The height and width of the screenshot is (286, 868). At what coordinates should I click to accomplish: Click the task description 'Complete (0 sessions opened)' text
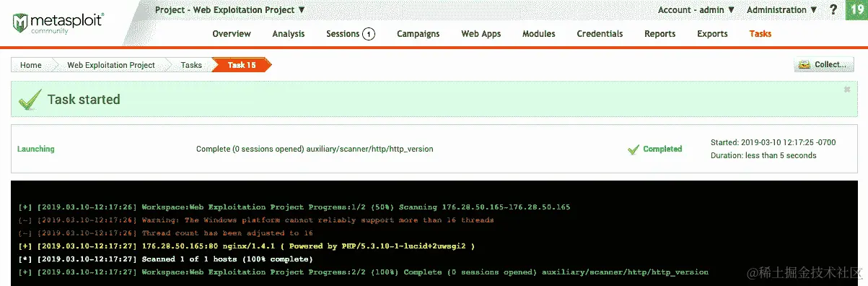point(315,149)
